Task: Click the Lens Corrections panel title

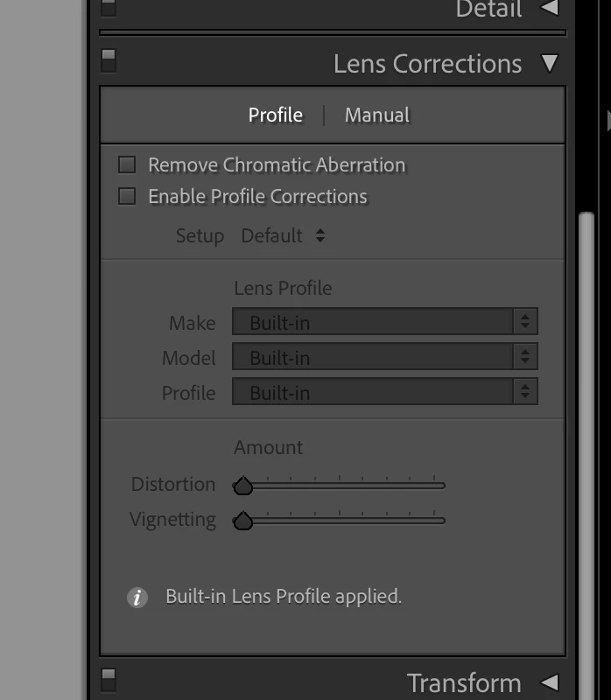Action: click(427, 63)
